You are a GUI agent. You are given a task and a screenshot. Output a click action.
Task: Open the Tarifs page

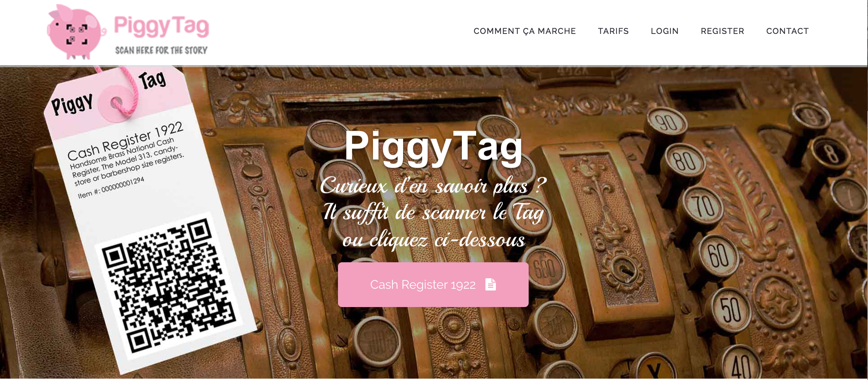613,31
